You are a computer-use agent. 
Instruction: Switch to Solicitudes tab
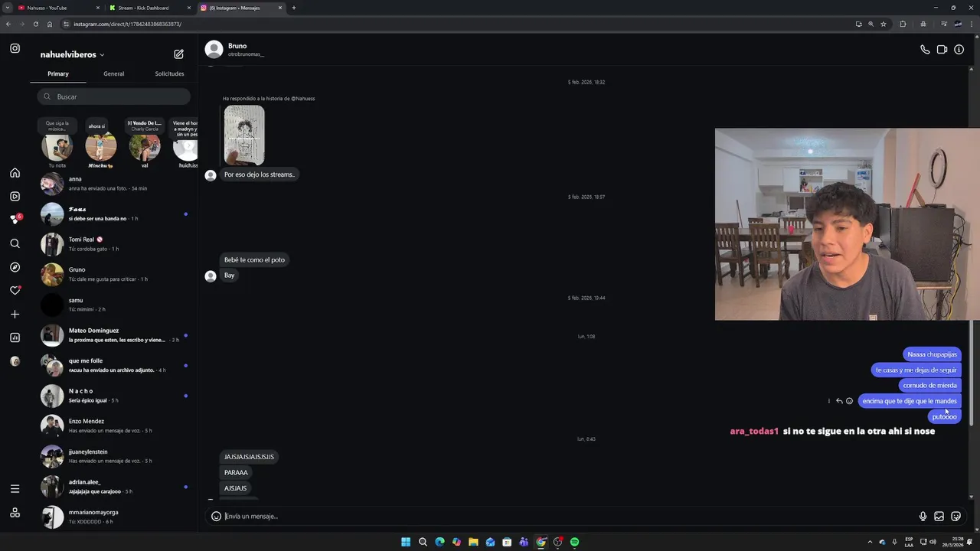click(x=169, y=73)
